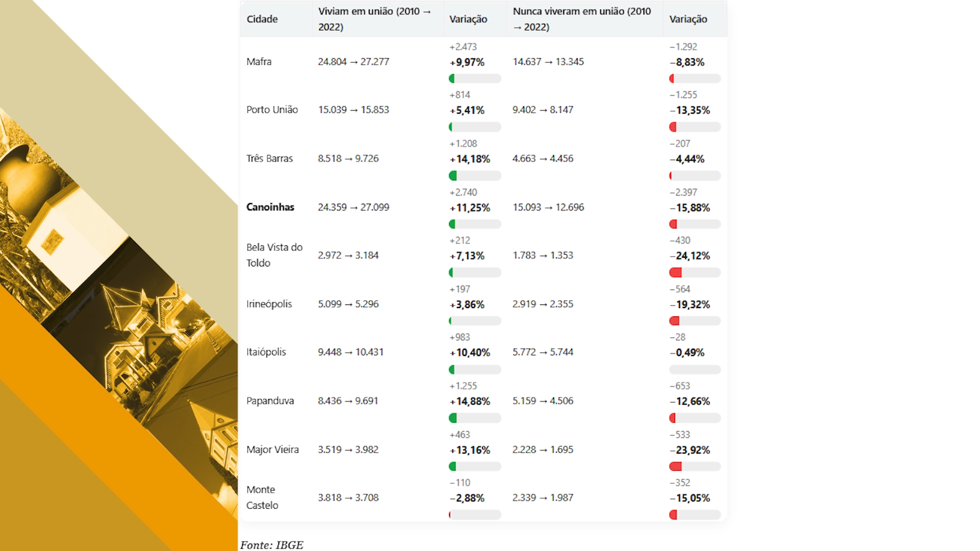The height and width of the screenshot is (551, 980).
Task: Select the red bar under −2,88%
Action: pos(474,515)
